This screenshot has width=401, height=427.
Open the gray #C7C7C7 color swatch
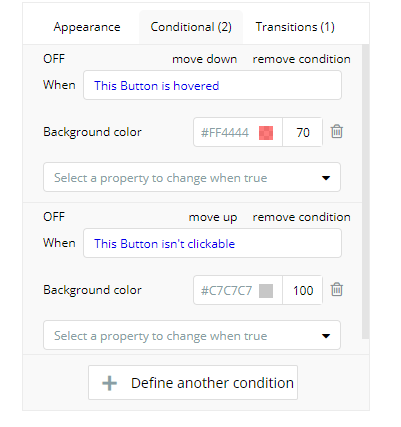pyautogui.click(x=266, y=291)
